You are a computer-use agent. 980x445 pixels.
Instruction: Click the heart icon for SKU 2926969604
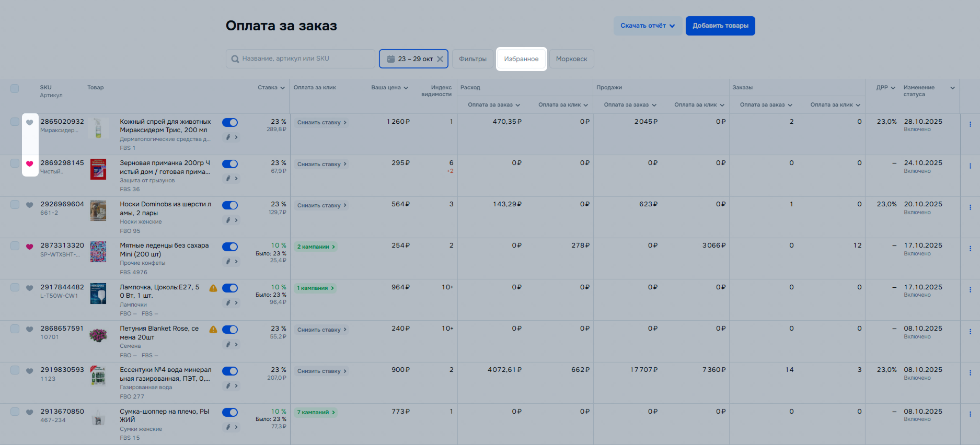[30, 205]
